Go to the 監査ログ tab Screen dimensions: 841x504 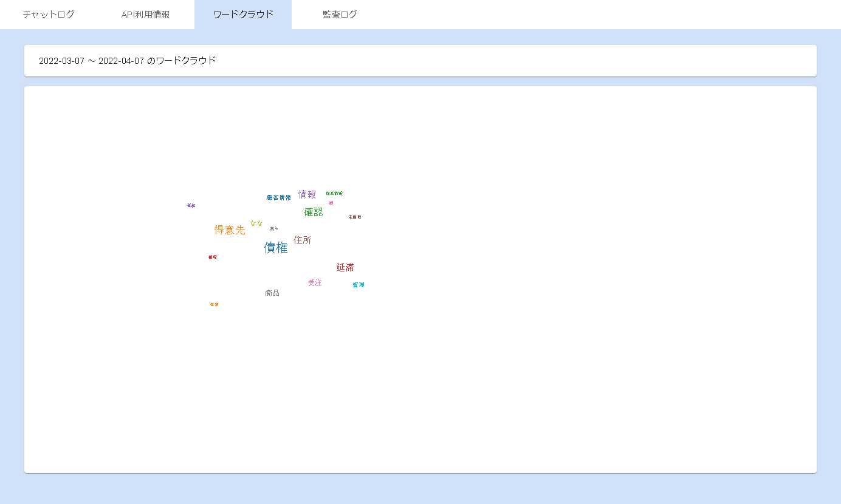340,15
